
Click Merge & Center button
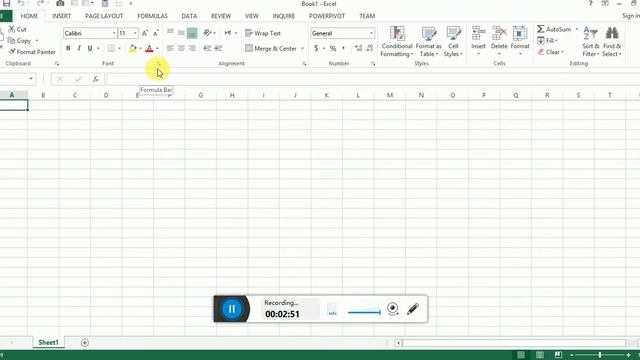271,48
